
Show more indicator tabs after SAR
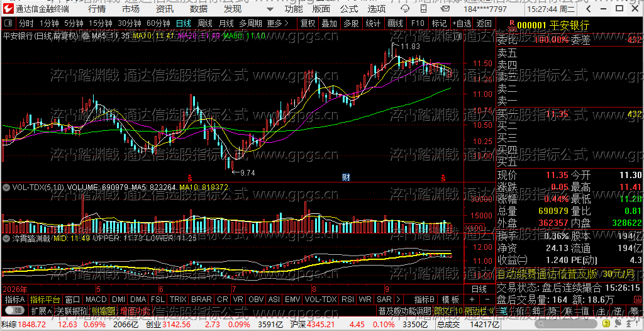pos(398,299)
